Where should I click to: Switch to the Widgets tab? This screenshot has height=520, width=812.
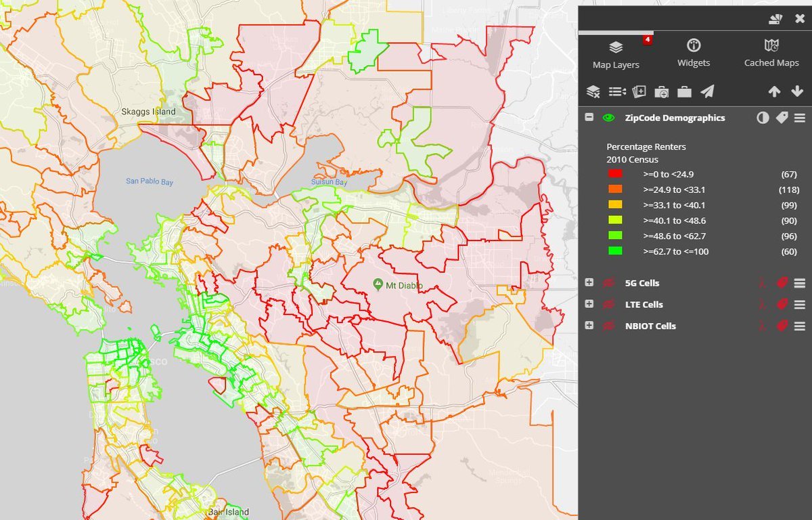pos(694,53)
